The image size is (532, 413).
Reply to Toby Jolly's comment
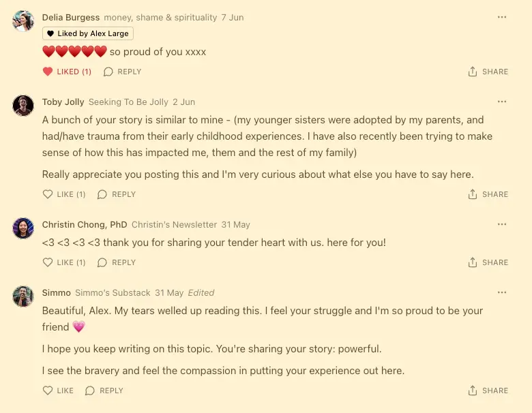click(117, 194)
